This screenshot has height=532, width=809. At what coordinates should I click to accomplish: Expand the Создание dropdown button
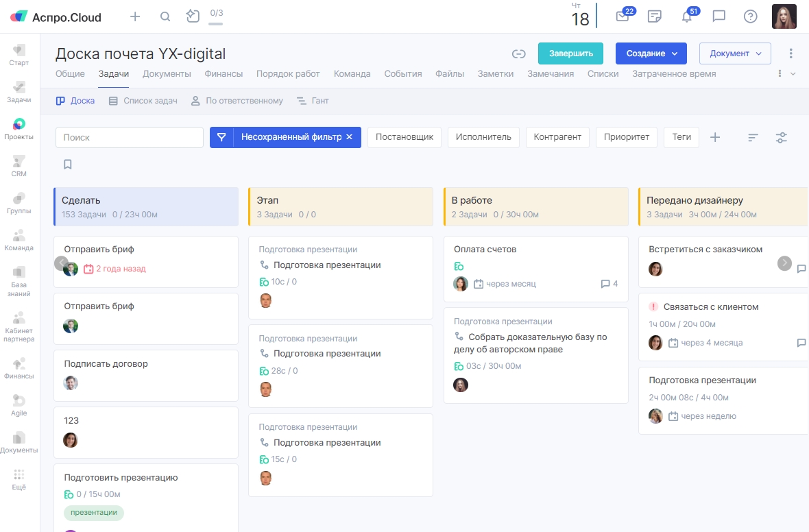pos(651,53)
